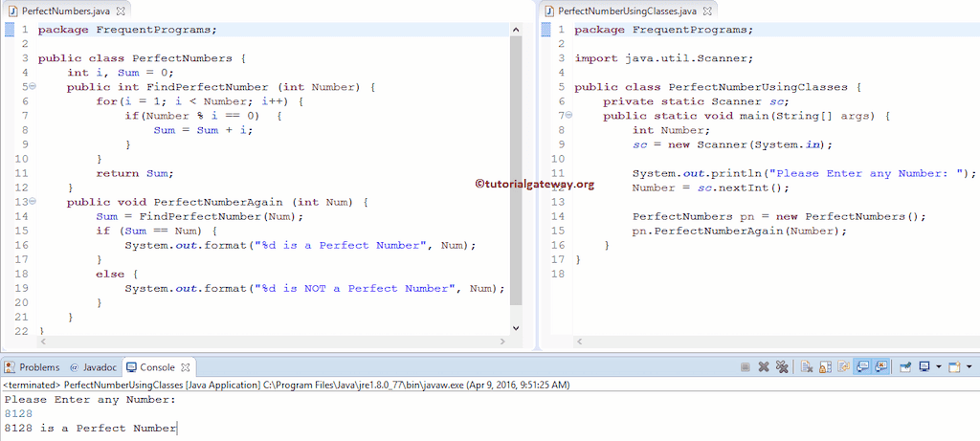Image resolution: width=980 pixels, height=441 pixels.
Task: Click the scroll down arrow in PerfectNumbers.java editor
Action: [x=516, y=327]
